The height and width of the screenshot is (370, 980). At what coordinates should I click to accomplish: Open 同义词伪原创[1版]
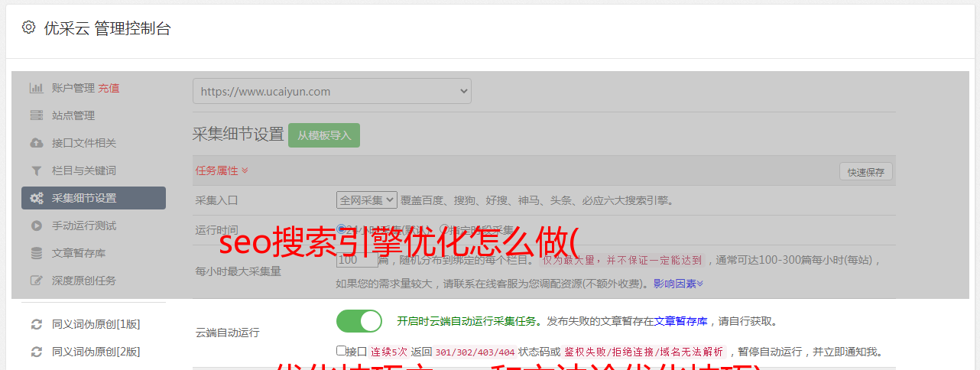tap(96, 324)
